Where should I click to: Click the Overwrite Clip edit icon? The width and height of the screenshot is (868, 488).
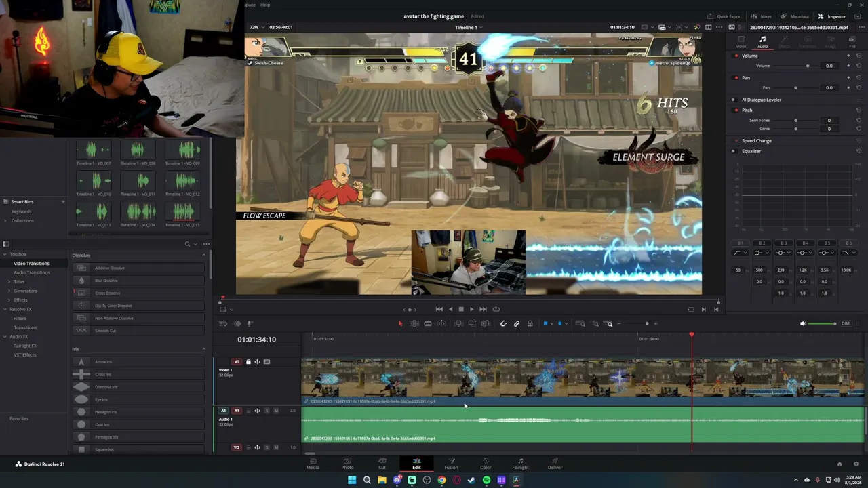[472, 323]
